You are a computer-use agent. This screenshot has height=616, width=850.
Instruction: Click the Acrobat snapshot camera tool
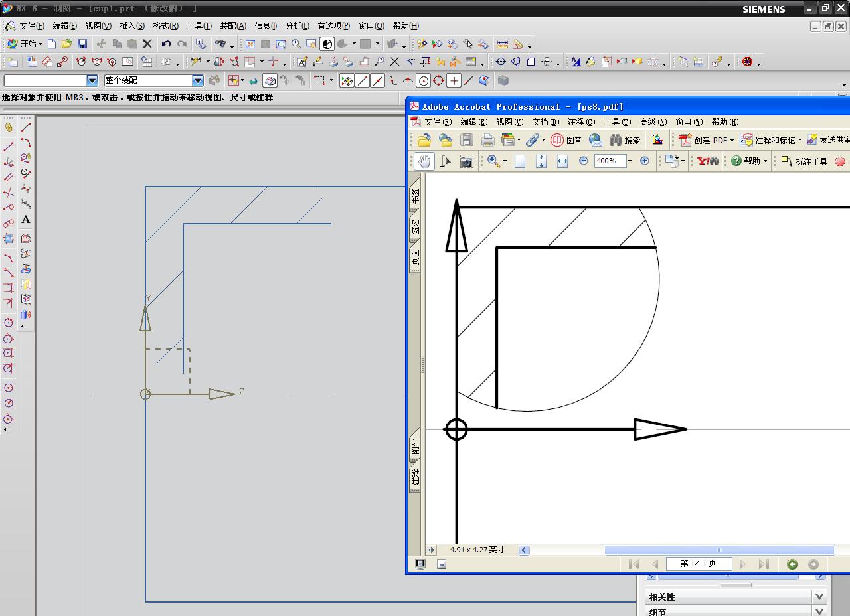(x=467, y=161)
